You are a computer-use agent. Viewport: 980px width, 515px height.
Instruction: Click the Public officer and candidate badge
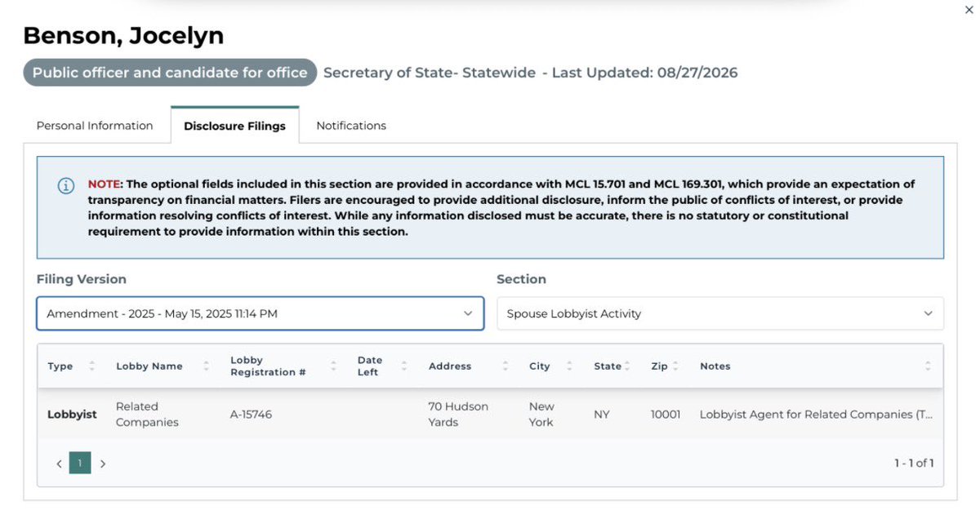coord(170,73)
